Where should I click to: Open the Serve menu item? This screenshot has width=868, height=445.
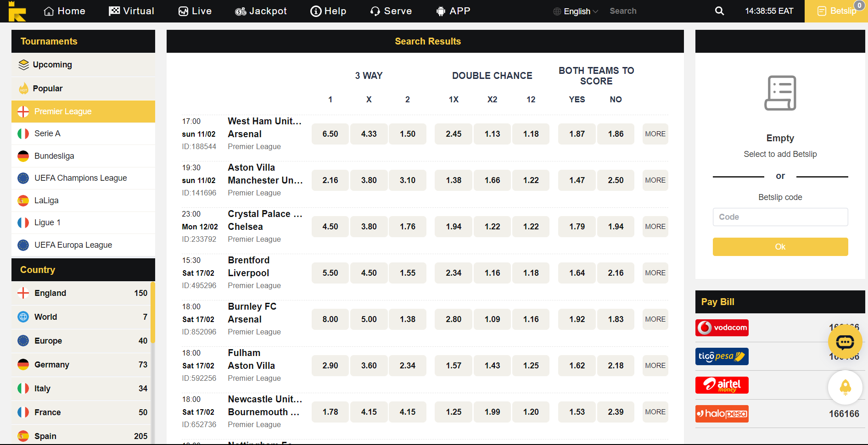pyautogui.click(x=391, y=11)
